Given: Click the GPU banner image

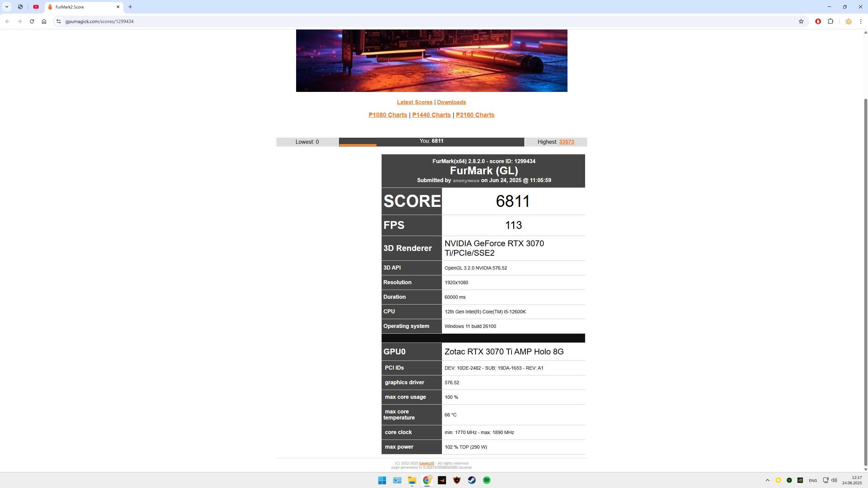Looking at the screenshot, I should (431, 60).
